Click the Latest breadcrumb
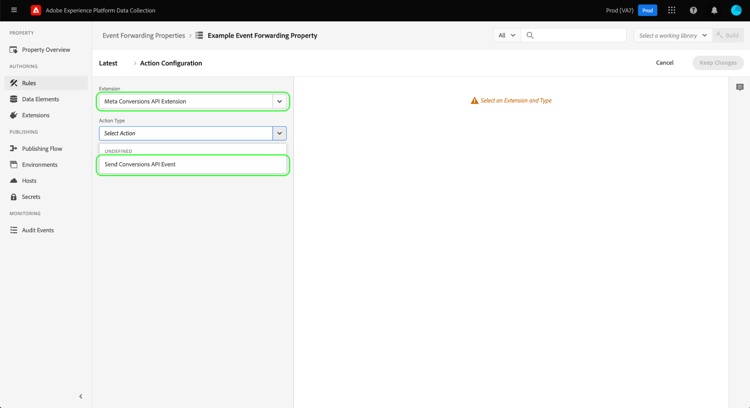This screenshot has width=750, height=408. (108, 63)
